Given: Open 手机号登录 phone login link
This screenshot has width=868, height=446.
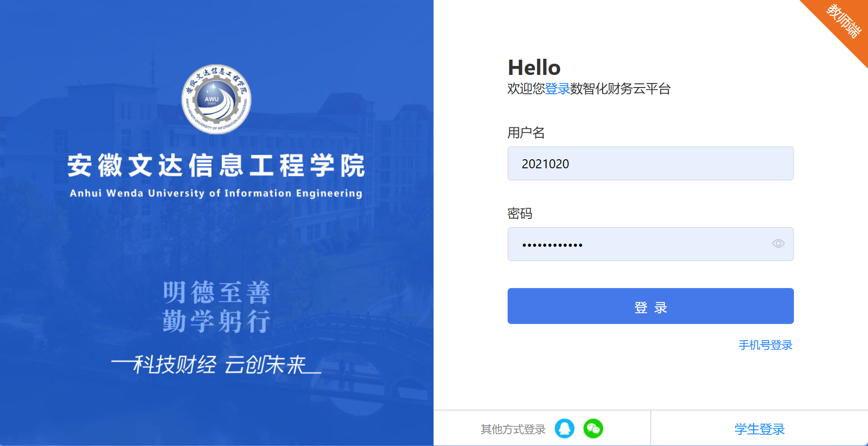Looking at the screenshot, I should 765,345.
